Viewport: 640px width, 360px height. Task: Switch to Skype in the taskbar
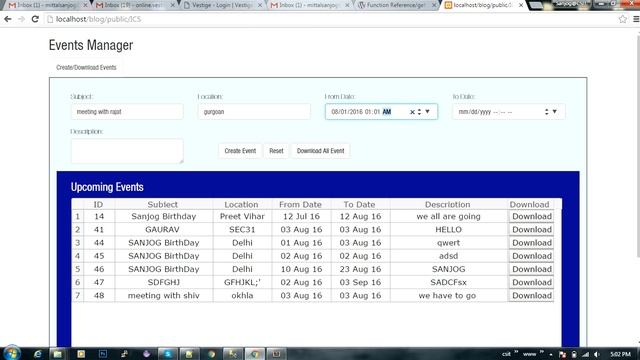(x=168, y=354)
